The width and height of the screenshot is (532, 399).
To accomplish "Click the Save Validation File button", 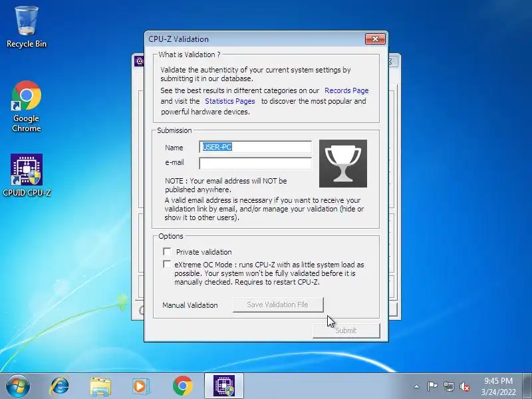I will 278,305.
